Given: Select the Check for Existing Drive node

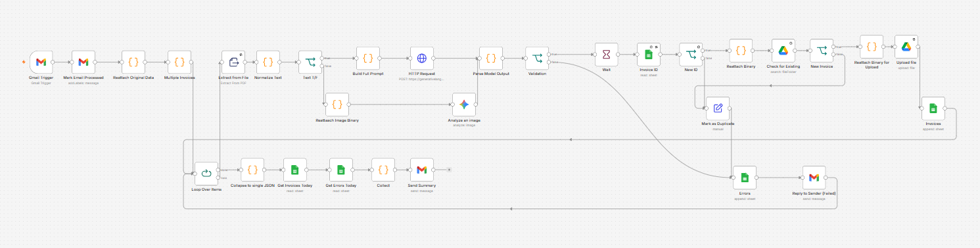Looking at the screenshot, I should [x=783, y=51].
